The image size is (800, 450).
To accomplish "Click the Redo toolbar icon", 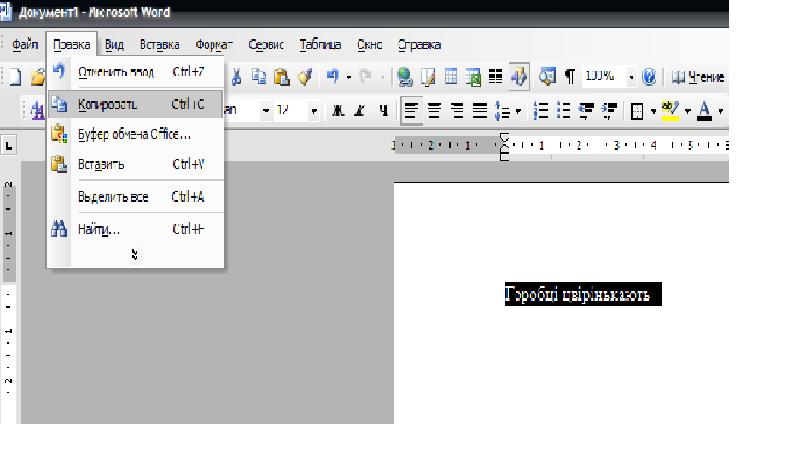I will [x=365, y=77].
